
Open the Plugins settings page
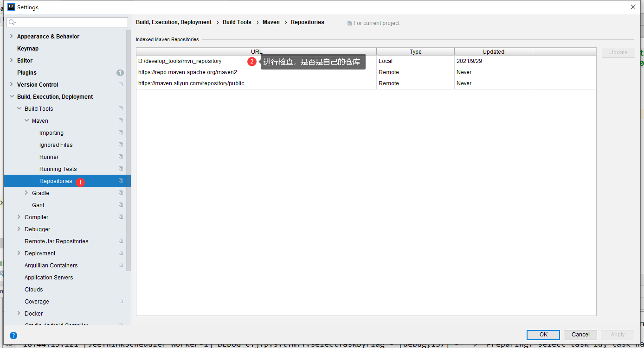27,73
